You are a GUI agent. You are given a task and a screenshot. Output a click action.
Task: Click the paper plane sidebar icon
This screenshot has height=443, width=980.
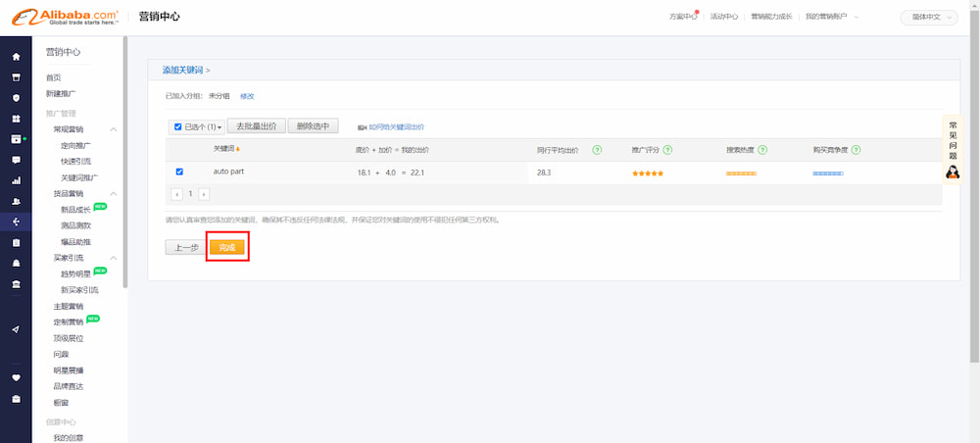coord(16,329)
